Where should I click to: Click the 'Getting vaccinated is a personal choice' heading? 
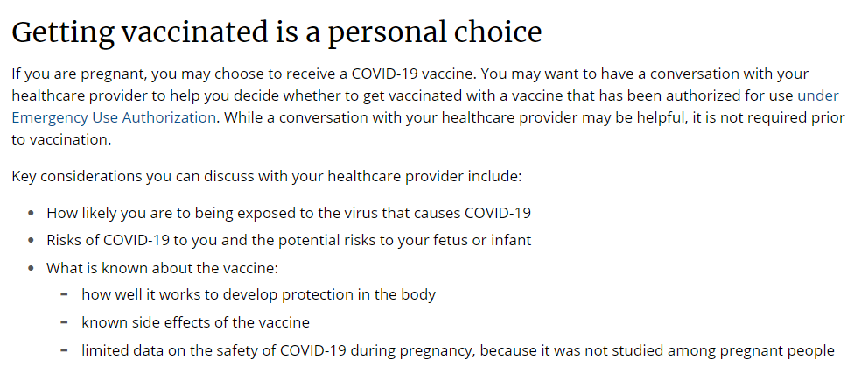pos(276,32)
